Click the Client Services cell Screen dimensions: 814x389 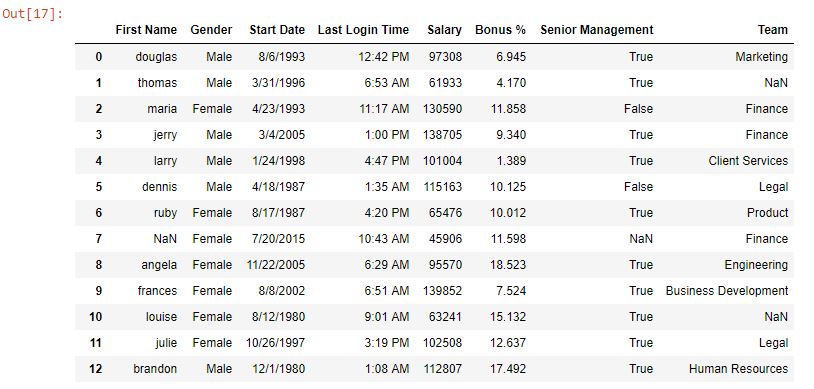tap(748, 161)
